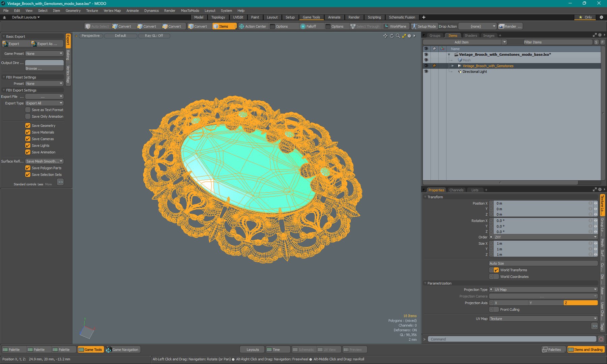Viewport: 607px width, 364px height.
Task: Toggle Save Materials checkbox
Action: 28,132
